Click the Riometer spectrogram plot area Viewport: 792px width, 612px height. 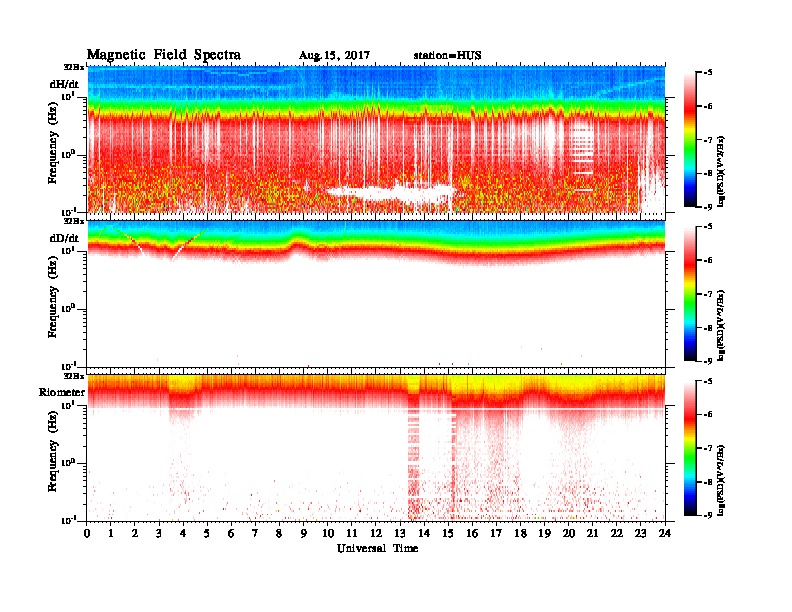tap(376, 448)
